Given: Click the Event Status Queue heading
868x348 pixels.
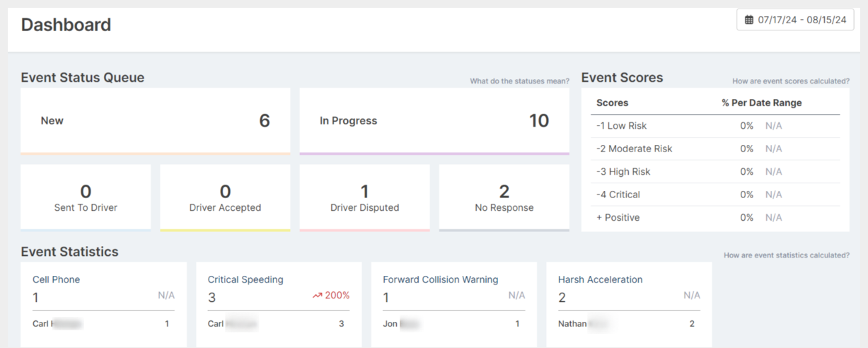Looking at the screenshot, I should (x=83, y=78).
